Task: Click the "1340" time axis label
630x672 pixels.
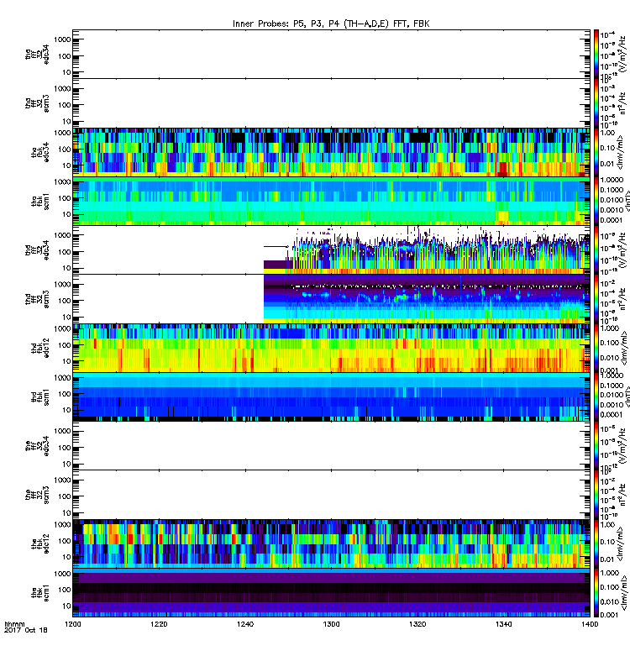Action: coord(503,624)
